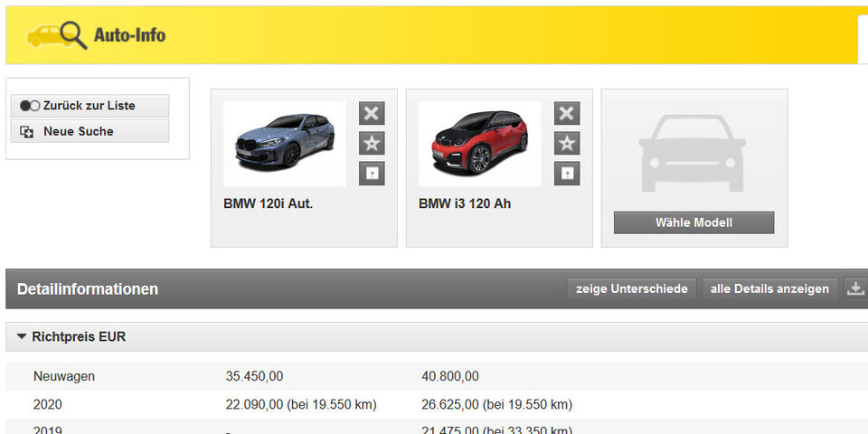Click the square icon below BMW 120i star
The width and height of the screenshot is (868, 434).
(x=372, y=174)
